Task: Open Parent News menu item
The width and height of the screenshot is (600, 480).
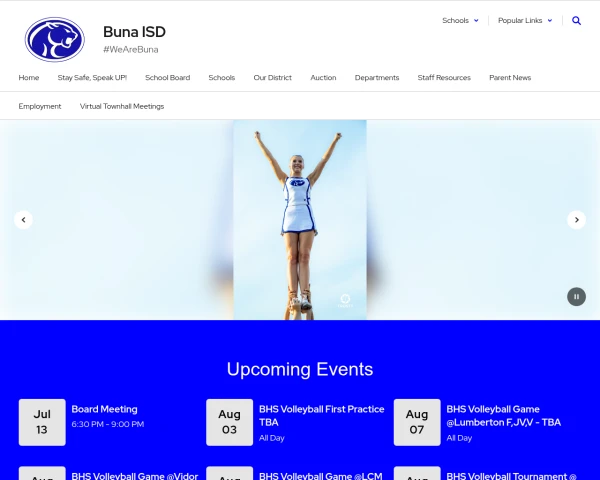Action: [x=510, y=78]
